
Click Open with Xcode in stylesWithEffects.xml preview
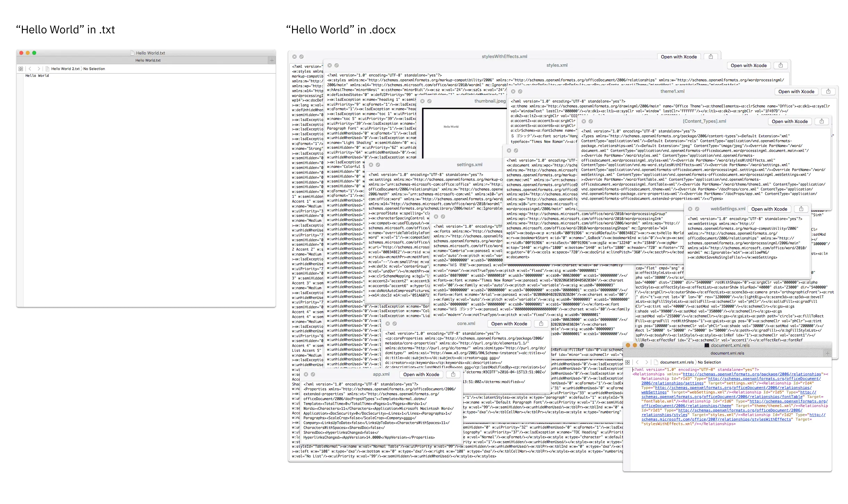(678, 57)
